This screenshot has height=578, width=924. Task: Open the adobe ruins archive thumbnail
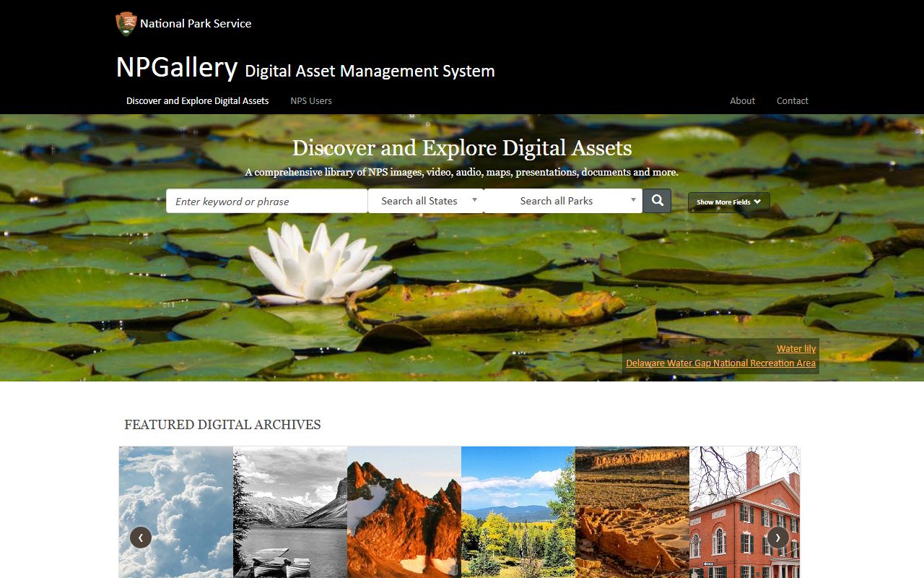632,512
